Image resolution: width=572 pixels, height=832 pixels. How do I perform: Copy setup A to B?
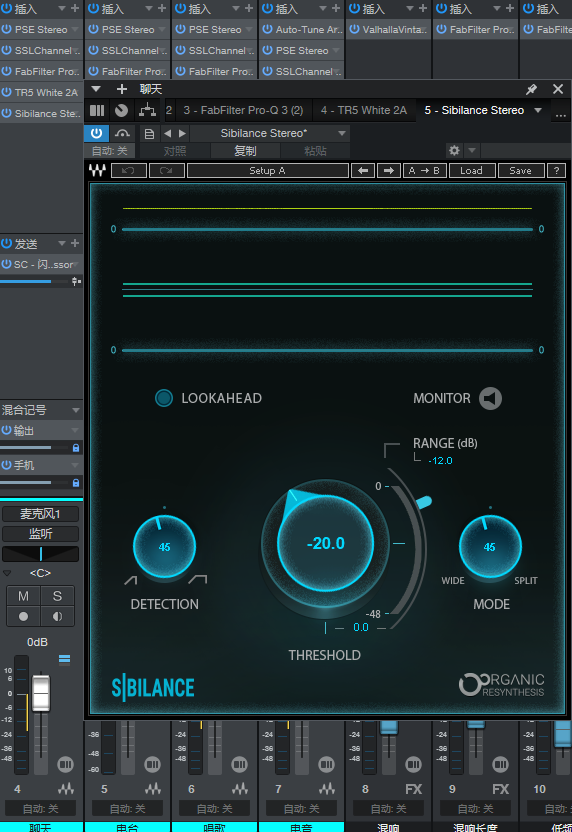tap(424, 170)
